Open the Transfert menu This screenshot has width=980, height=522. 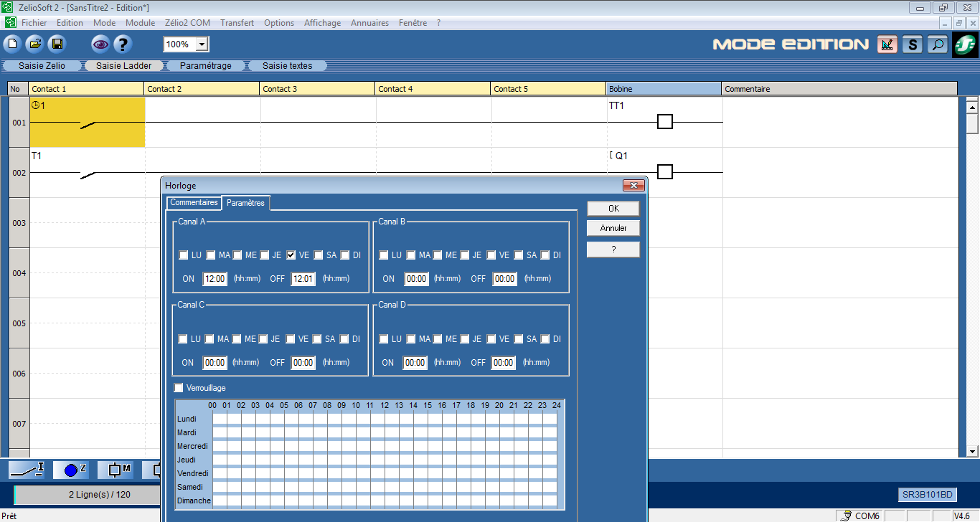click(x=237, y=23)
